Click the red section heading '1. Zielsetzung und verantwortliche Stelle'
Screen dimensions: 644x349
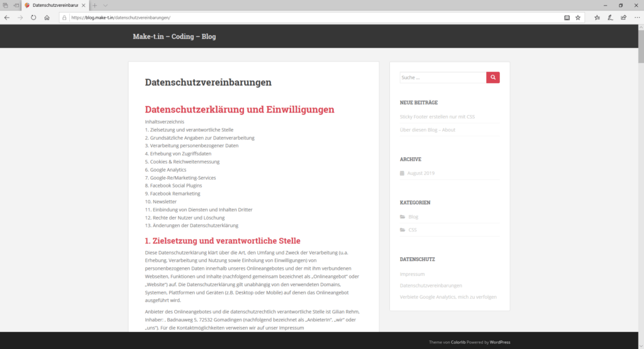click(223, 241)
